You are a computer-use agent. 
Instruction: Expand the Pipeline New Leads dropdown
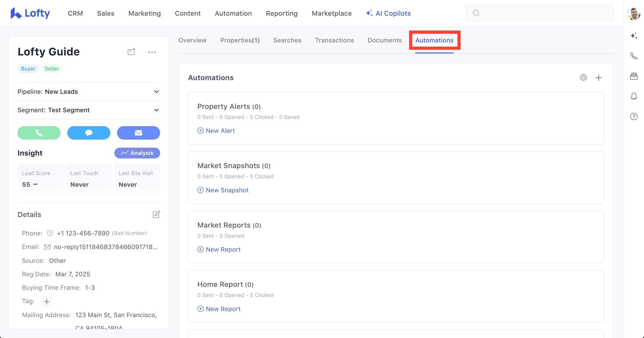click(x=156, y=92)
